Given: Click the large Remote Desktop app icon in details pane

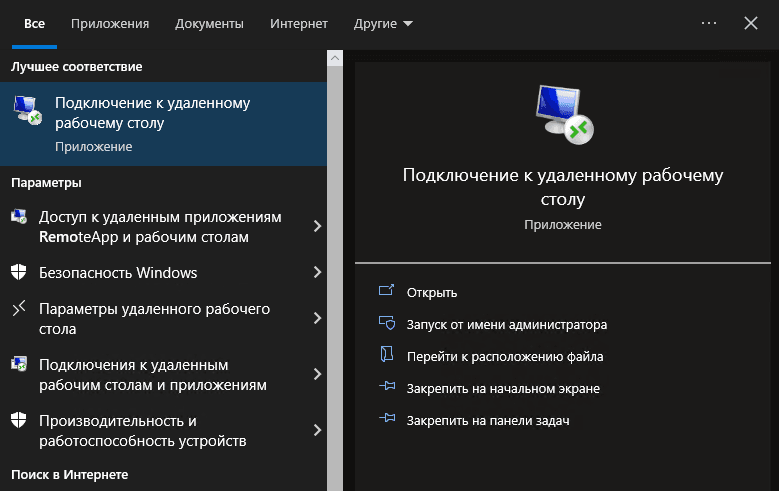Looking at the screenshot, I should coord(563,113).
